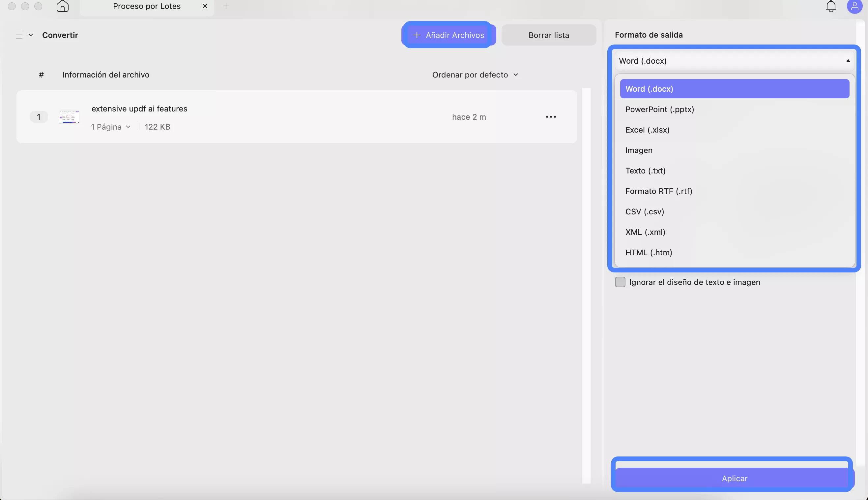Select PowerPoint (.pptx) output format

click(x=659, y=109)
